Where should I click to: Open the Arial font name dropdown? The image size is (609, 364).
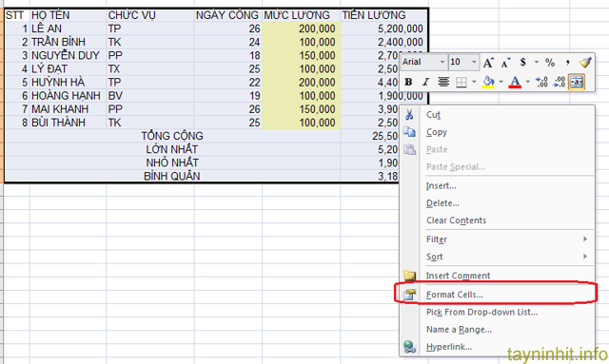442,62
